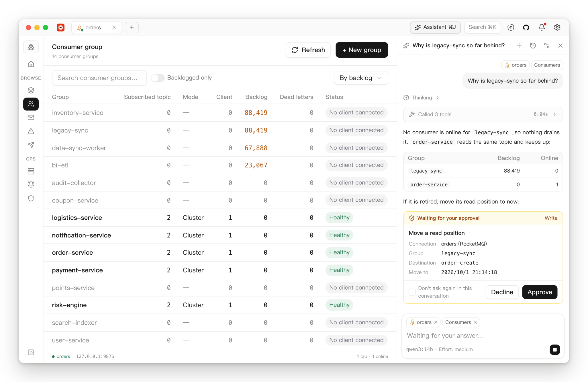Add a new connection tab

(x=132, y=28)
